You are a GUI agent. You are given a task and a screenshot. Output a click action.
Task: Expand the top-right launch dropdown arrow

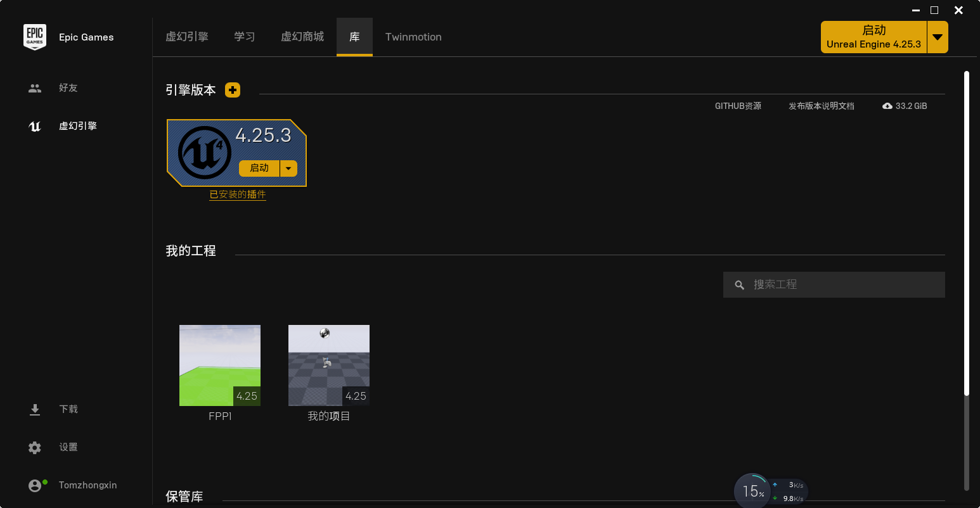pos(938,37)
